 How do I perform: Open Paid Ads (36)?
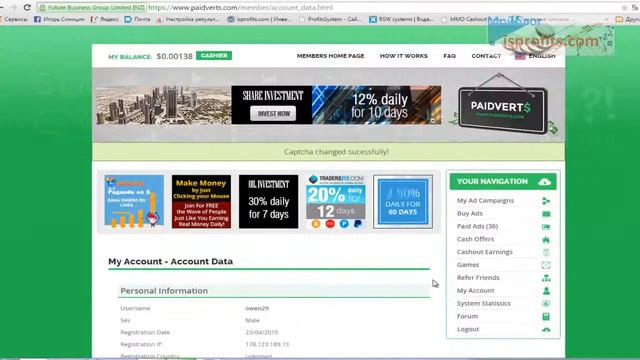tap(477, 226)
